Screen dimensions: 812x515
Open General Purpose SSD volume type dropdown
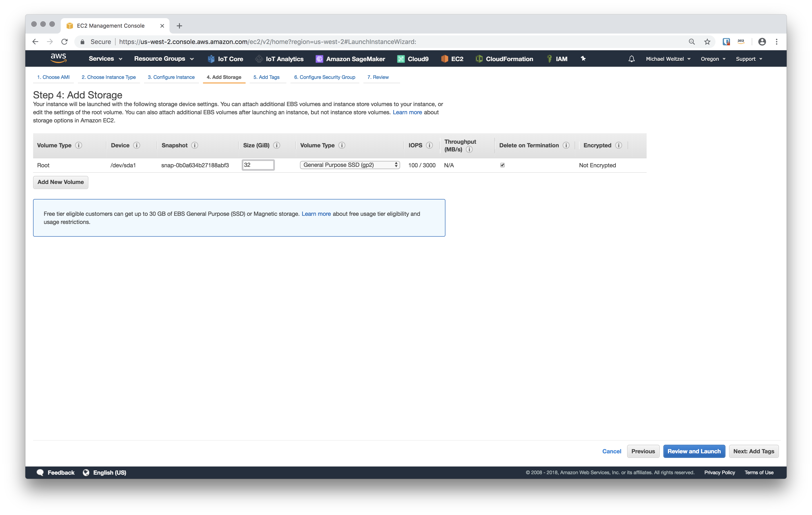click(350, 165)
